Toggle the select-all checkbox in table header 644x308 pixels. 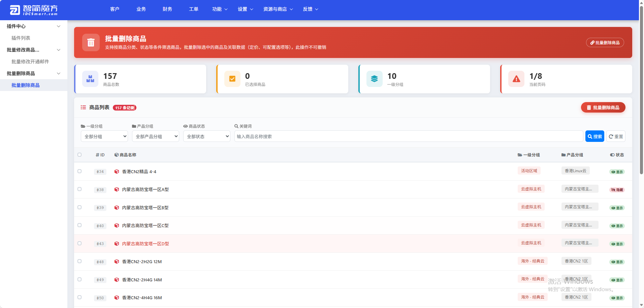79,155
